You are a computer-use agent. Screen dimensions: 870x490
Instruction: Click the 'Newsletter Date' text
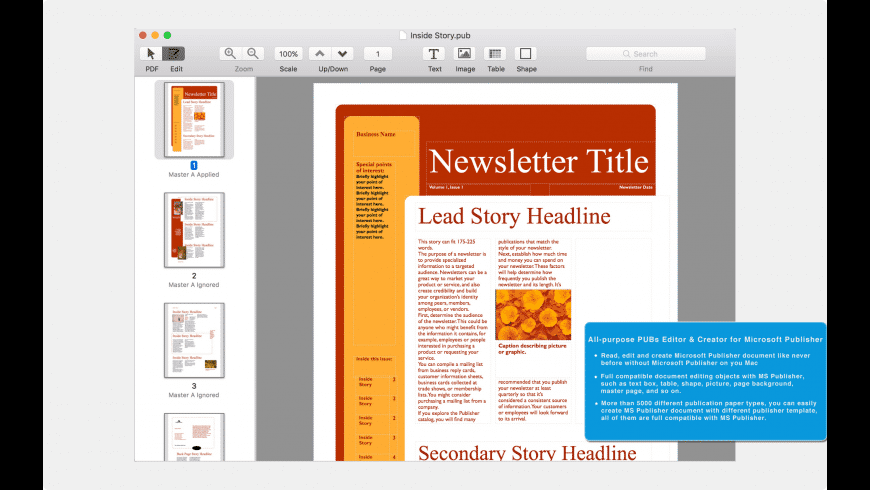[x=636, y=188]
